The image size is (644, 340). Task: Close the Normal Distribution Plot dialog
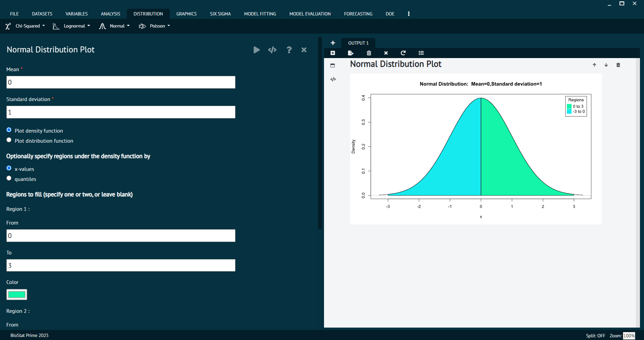(304, 50)
